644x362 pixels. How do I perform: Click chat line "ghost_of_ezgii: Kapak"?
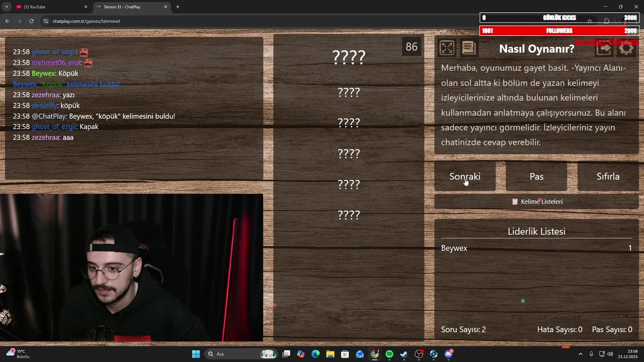pos(56,127)
